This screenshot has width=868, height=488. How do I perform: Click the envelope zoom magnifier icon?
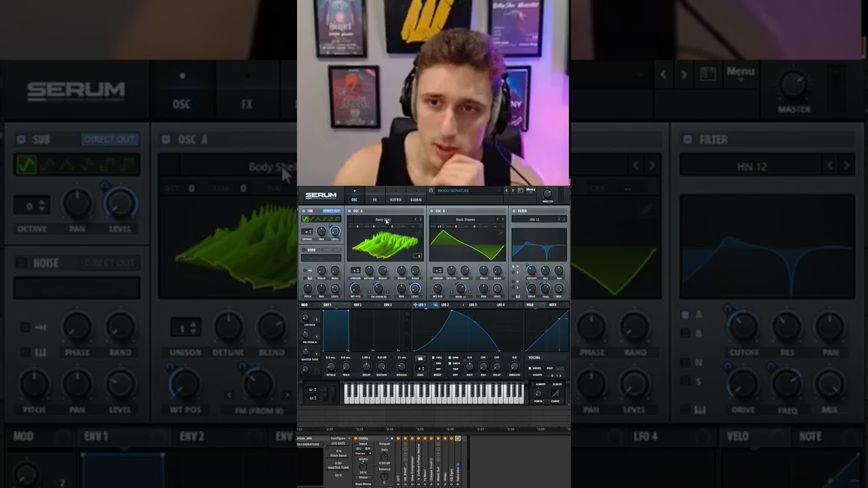click(x=407, y=333)
